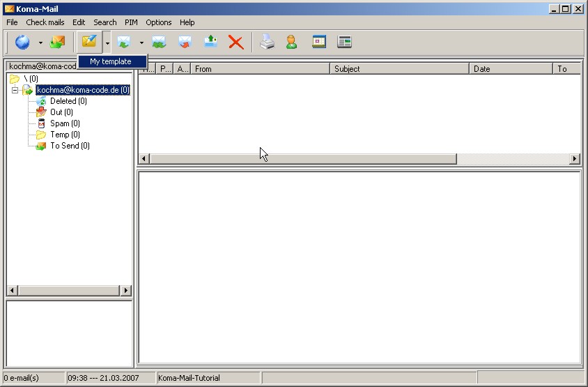Click the upload mail tray icon
The image size is (588, 387).
(210, 42)
